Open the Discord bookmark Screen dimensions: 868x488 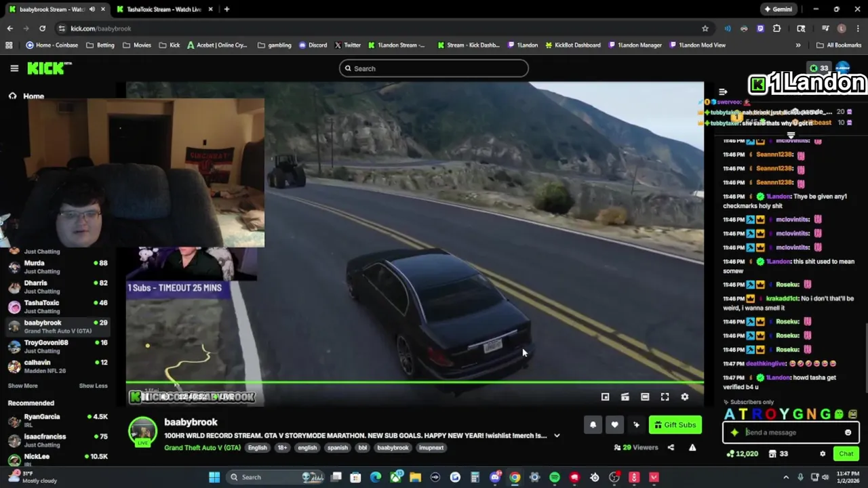(x=313, y=45)
